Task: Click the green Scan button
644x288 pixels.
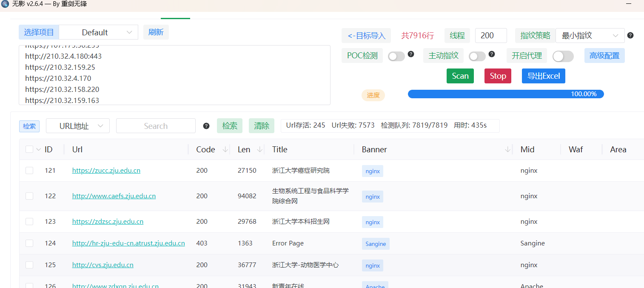Action: click(460, 76)
